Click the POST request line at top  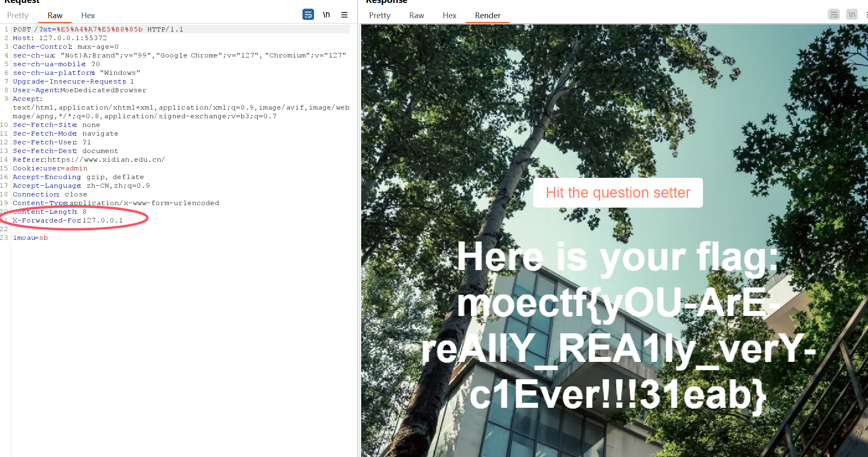click(98, 29)
